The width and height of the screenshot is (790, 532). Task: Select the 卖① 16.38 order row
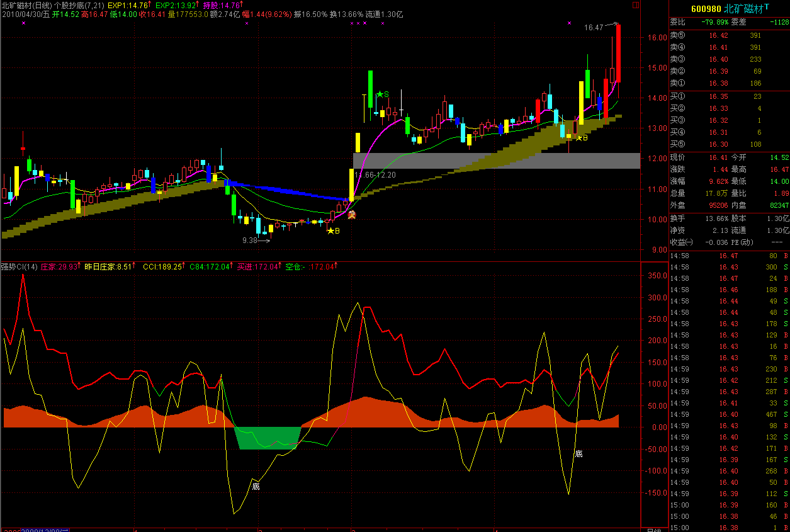click(x=729, y=83)
